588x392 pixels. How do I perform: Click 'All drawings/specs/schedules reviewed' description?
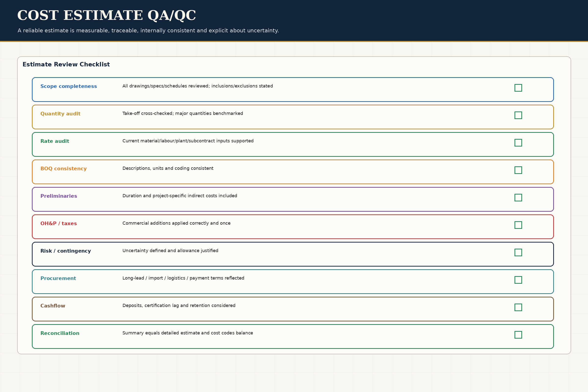[197, 86]
